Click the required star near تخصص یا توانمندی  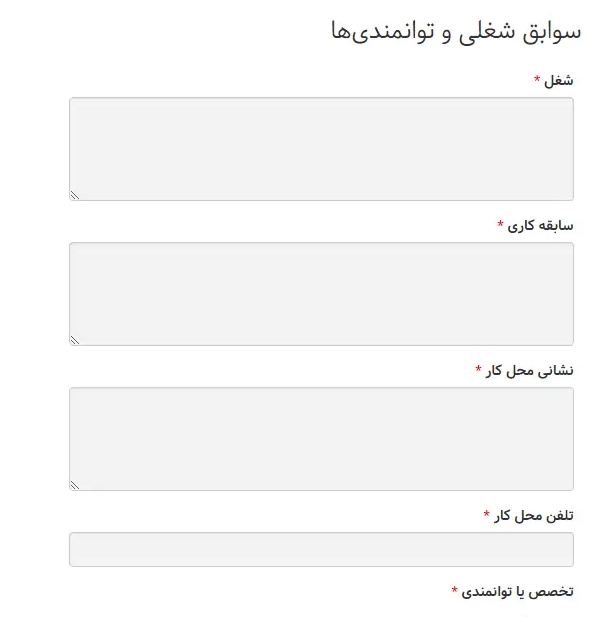pyautogui.click(x=454, y=589)
